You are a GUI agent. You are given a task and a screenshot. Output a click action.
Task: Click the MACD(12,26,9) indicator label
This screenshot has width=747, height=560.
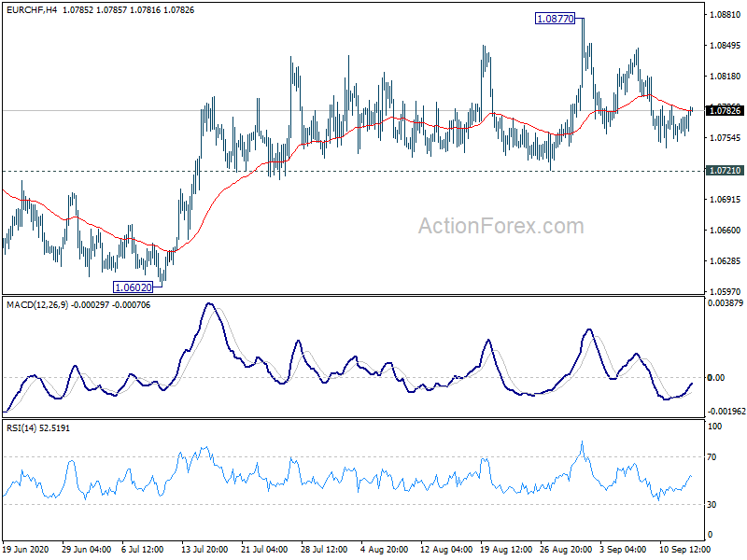tap(37, 305)
